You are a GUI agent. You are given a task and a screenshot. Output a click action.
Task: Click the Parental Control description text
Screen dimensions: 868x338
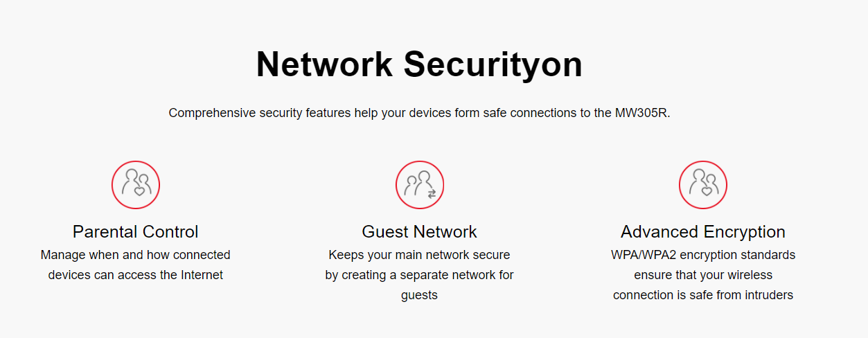coord(136,265)
